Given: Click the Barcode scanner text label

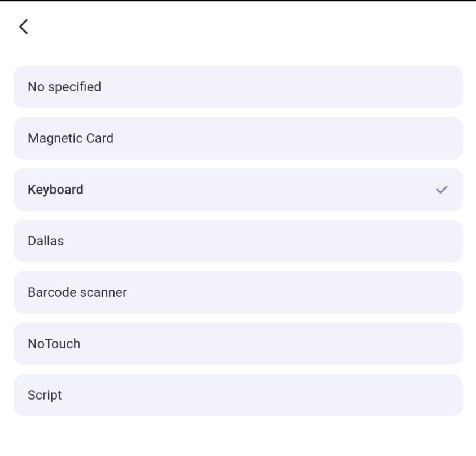Looking at the screenshot, I should [77, 292].
